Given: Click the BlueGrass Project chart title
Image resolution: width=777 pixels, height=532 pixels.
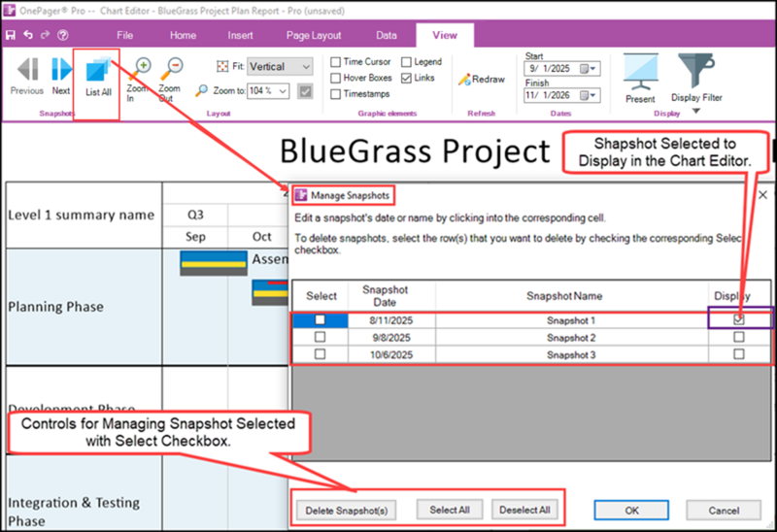Looking at the screenshot, I should pos(415,151).
